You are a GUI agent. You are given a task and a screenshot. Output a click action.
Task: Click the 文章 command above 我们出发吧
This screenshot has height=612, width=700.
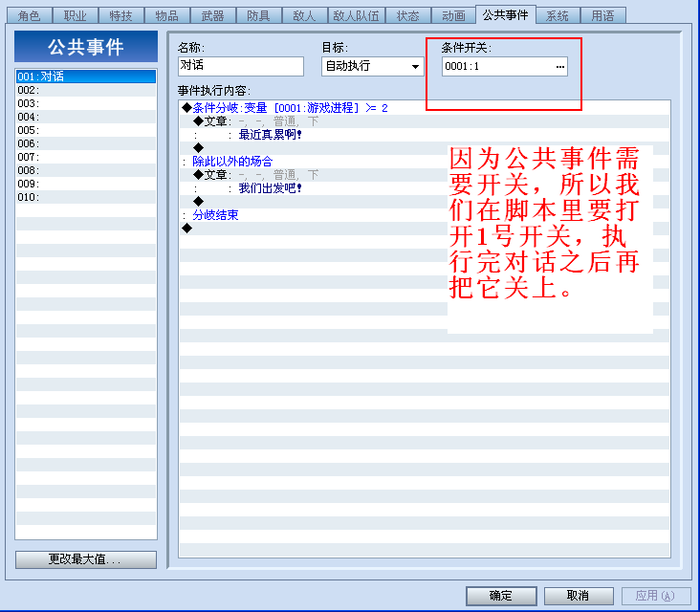tap(425, 175)
